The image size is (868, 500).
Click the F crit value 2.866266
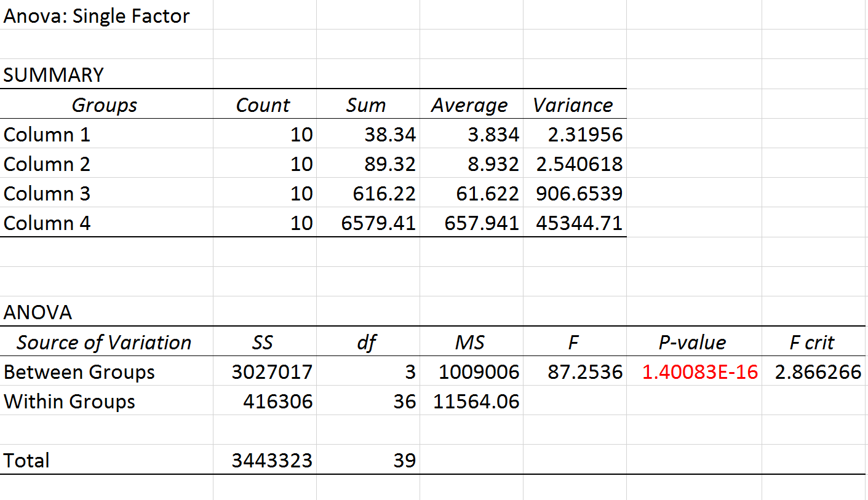818,372
